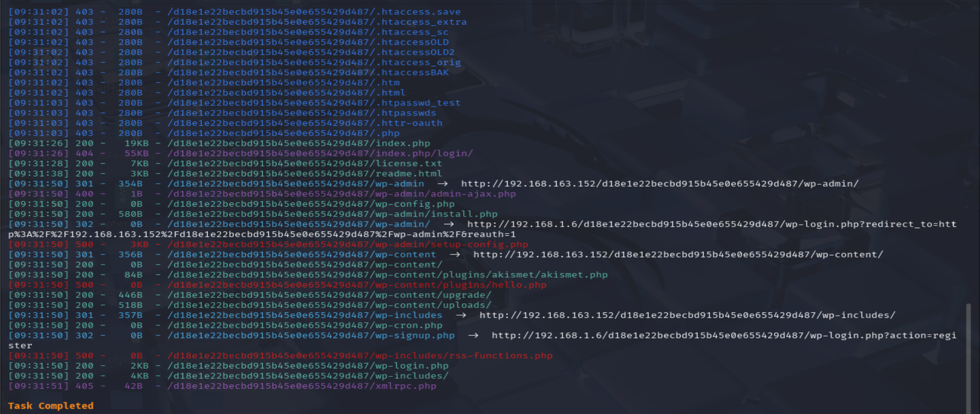This screenshot has width=980, height=414.
Task: Click the 'wp-content/uploads/' result path
Action: click(x=329, y=305)
